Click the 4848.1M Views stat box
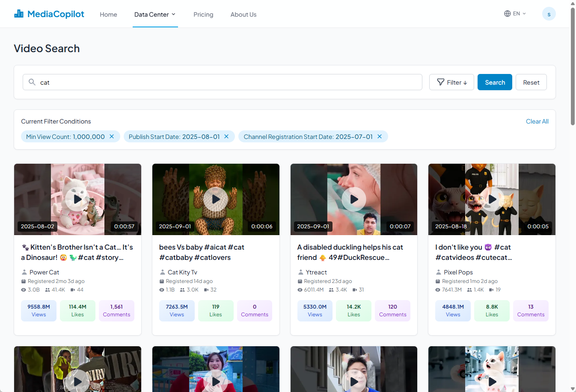Screen dimensions: 576x392 [453, 311]
